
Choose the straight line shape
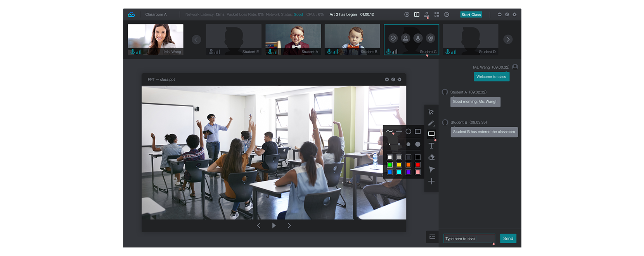(399, 131)
